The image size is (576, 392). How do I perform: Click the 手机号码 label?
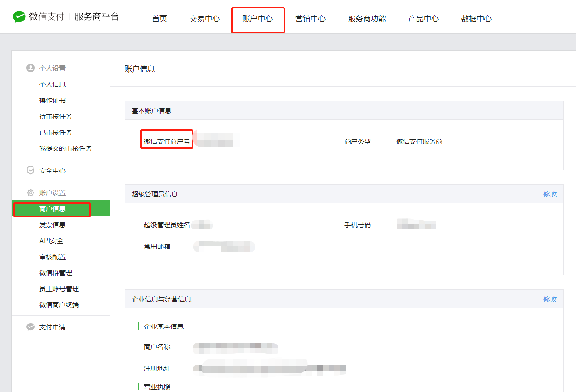358,225
